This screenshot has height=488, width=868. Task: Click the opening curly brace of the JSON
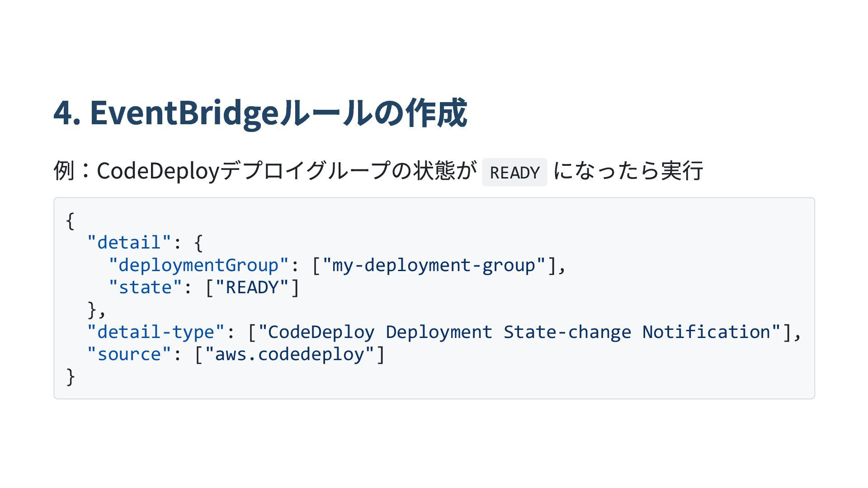pos(70,221)
